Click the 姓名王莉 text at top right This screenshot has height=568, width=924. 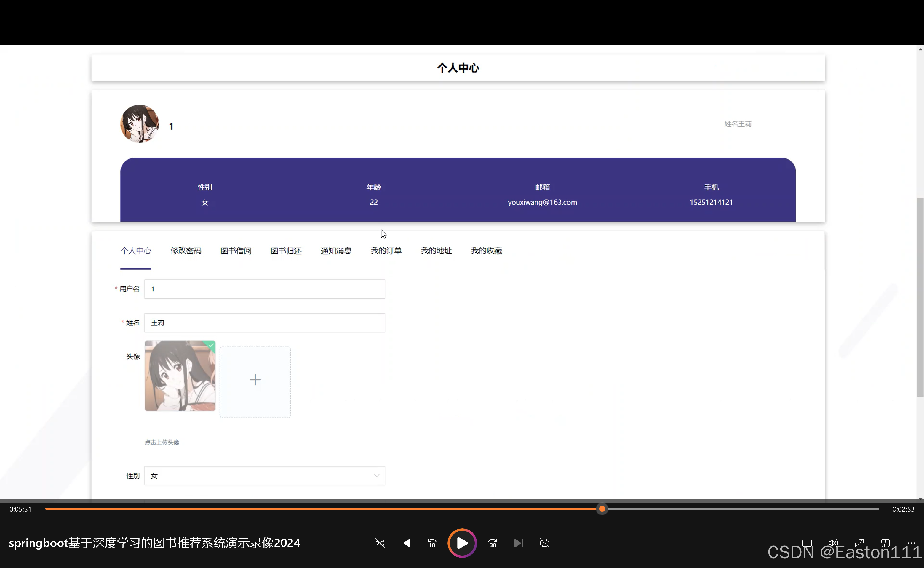[738, 124]
